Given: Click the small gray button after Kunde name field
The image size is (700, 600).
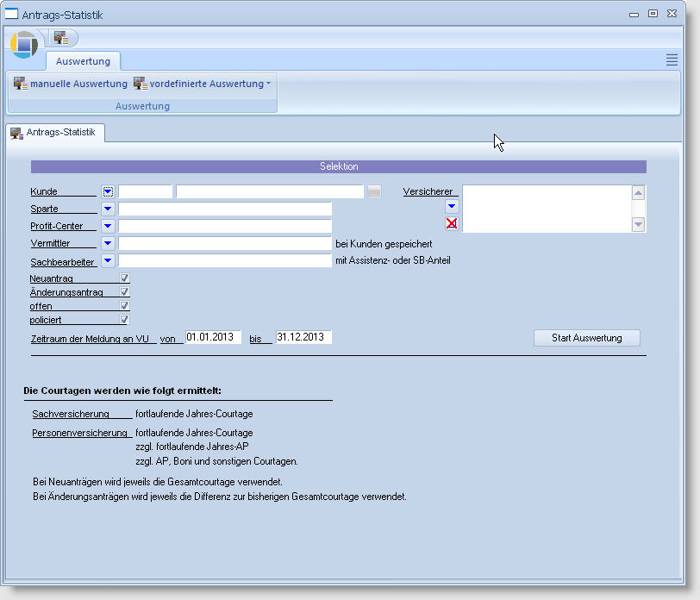Looking at the screenshot, I should click(x=374, y=192).
